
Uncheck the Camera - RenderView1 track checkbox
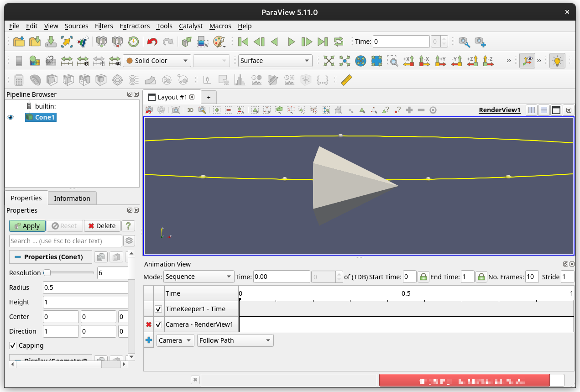[158, 324]
